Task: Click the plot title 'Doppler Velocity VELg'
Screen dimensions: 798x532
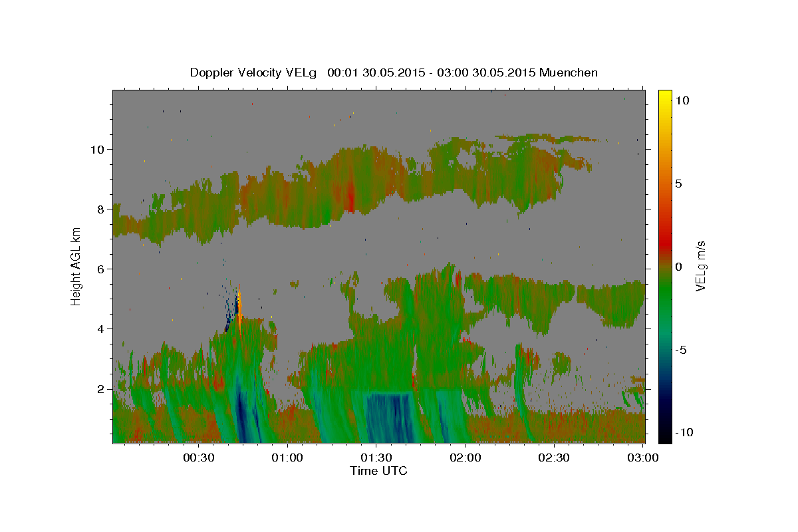Action: pos(255,72)
